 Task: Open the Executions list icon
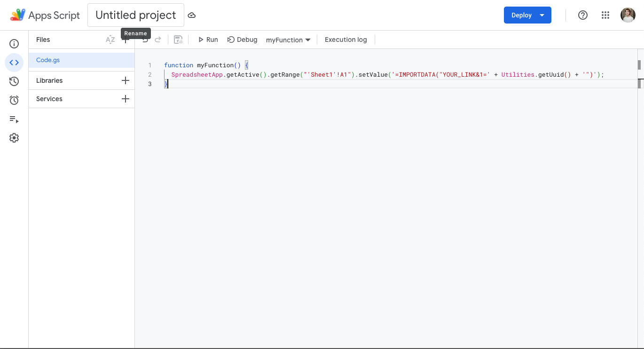click(x=14, y=119)
